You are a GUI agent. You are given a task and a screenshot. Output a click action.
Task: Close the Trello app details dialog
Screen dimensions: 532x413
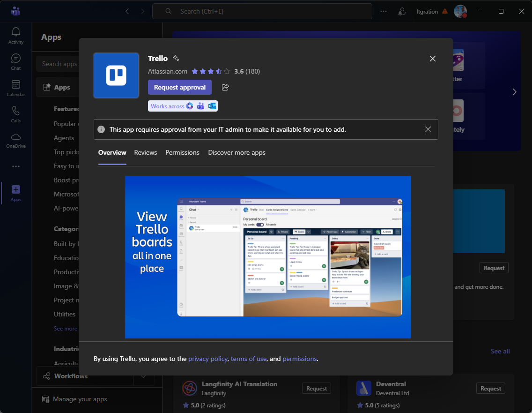click(433, 59)
